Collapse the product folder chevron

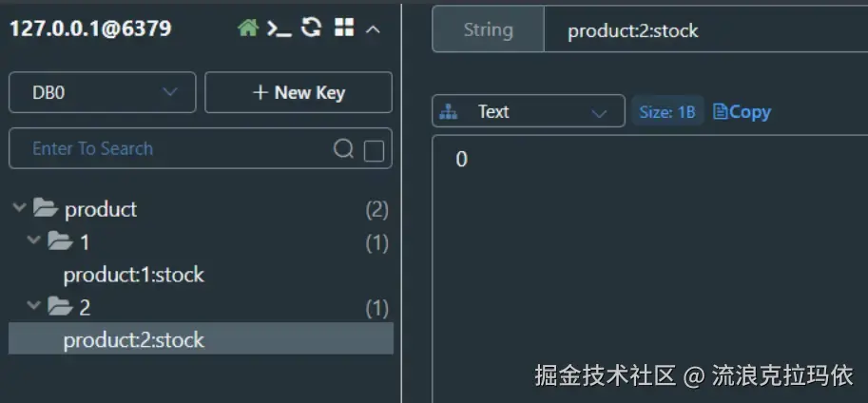pos(19,208)
